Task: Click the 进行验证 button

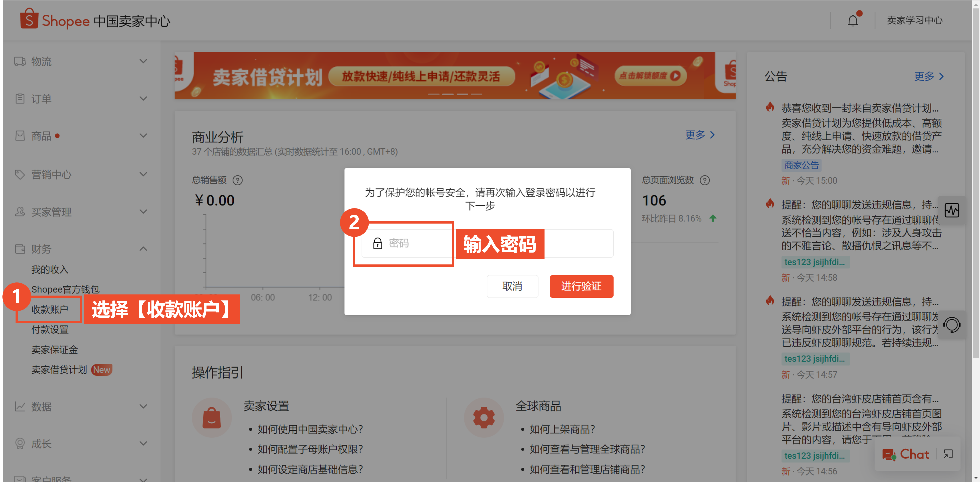Action: click(581, 286)
